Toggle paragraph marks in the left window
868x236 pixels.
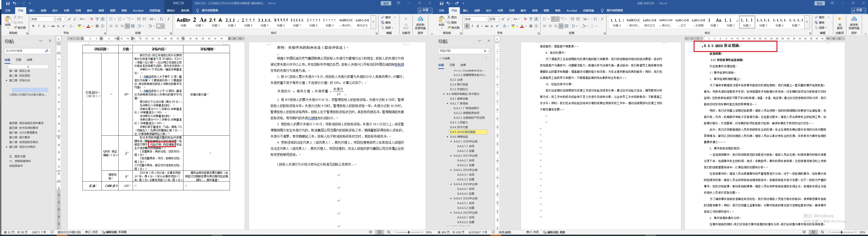pyautogui.click(x=169, y=19)
